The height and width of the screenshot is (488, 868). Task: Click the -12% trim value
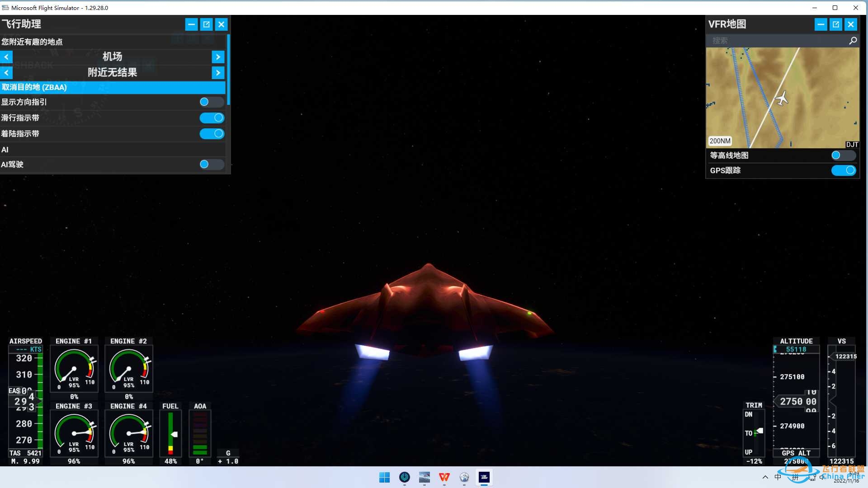pyautogui.click(x=754, y=461)
